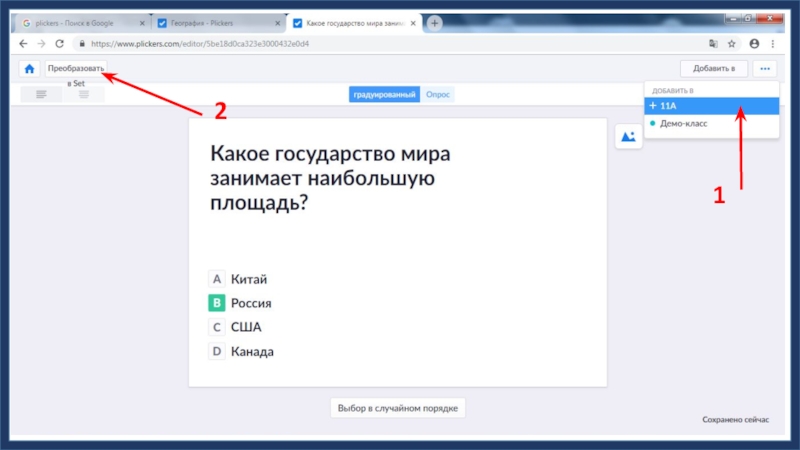The image size is (800, 450).
Task: Open a new browser tab
Action: pyautogui.click(x=435, y=22)
